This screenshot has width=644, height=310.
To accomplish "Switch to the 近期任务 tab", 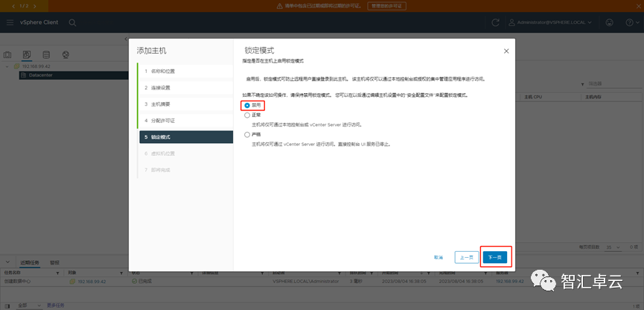I will tap(30, 263).
